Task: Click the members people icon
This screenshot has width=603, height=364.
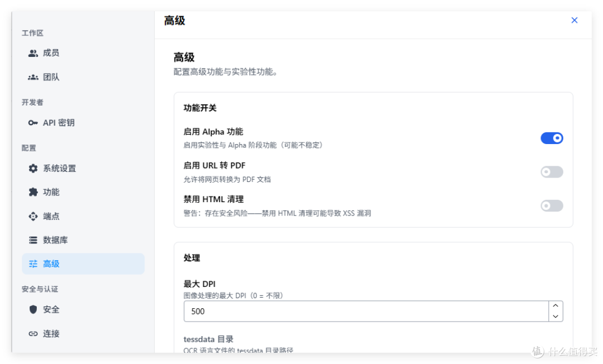Action: (33, 53)
